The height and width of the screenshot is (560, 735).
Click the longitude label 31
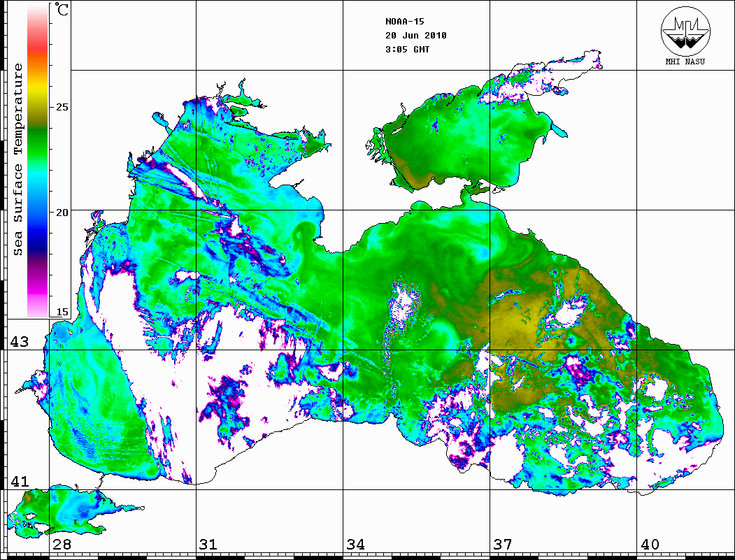pos(208,545)
